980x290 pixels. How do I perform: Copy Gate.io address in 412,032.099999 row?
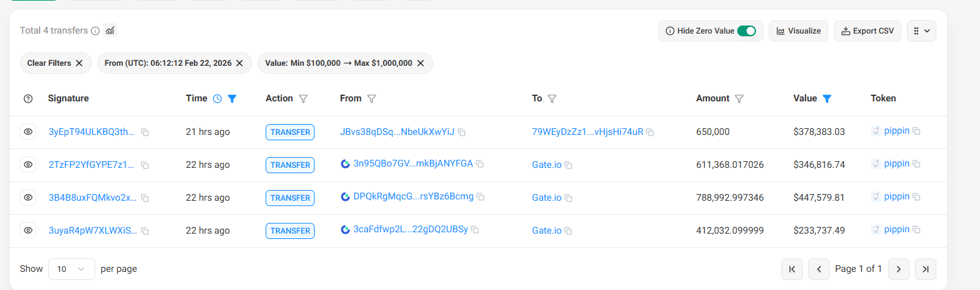[x=568, y=231]
